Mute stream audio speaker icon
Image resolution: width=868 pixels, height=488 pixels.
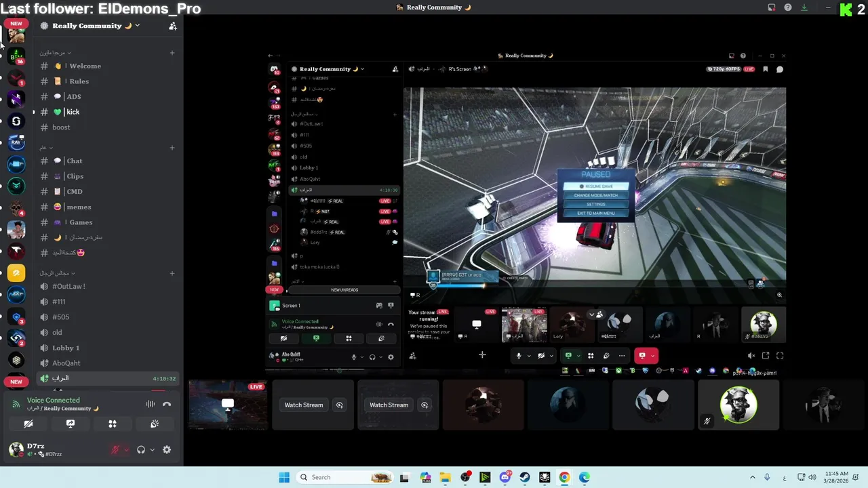(751, 355)
